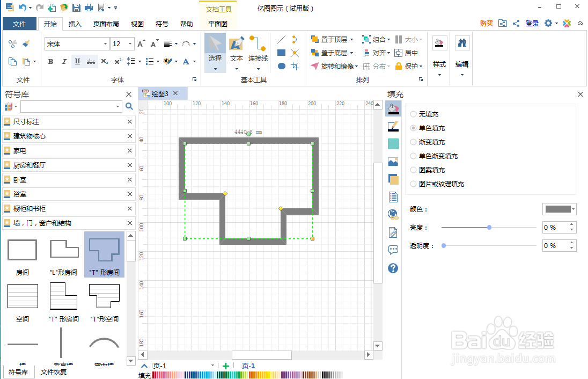Adjust the 亮度 brightness slider
Screen dimensions: 588x379
(489, 228)
